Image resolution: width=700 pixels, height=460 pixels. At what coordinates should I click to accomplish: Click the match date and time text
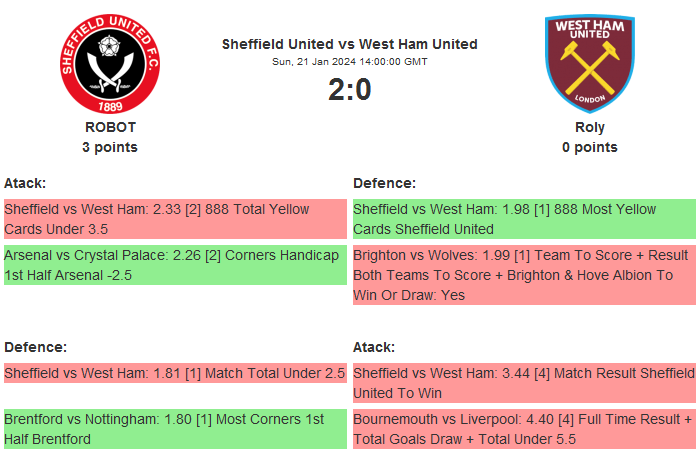point(349,61)
